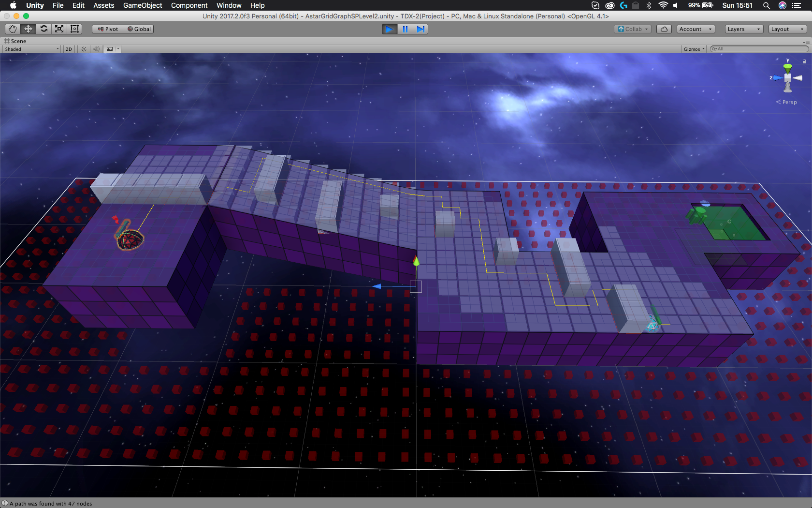812x508 pixels.
Task: Open the Layout dropdown
Action: point(787,29)
